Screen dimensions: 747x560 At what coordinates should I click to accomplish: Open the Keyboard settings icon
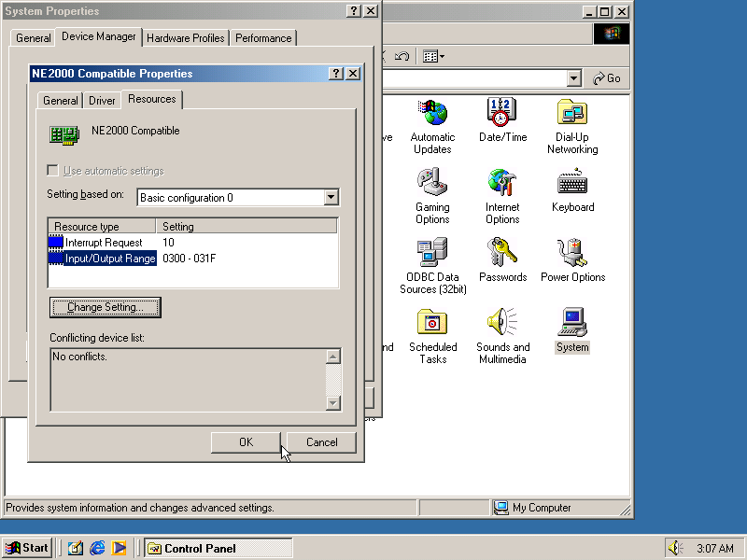(571, 185)
